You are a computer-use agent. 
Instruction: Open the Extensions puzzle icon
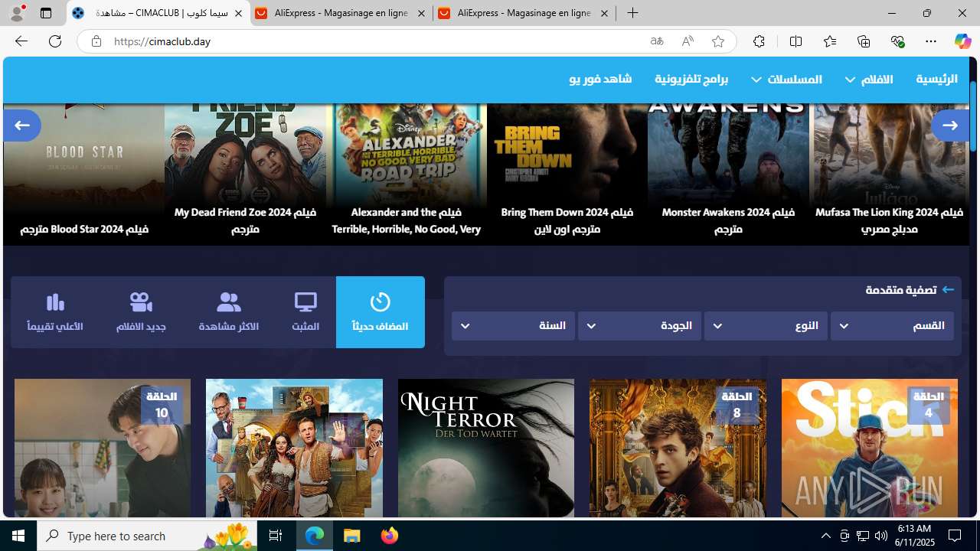point(759,41)
